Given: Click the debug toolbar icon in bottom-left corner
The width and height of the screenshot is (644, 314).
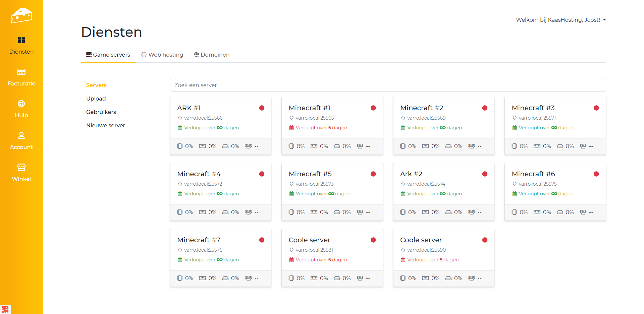Looking at the screenshot, I should pyautogui.click(x=5, y=309).
